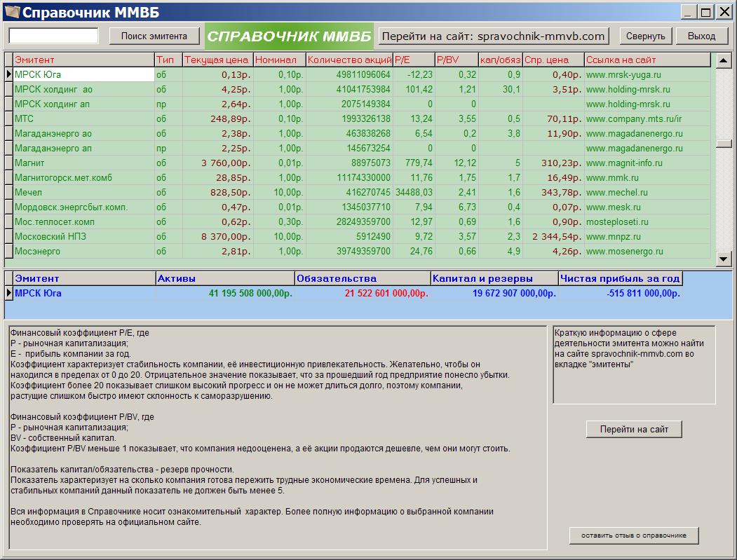Click the Капитал и резервы column header

(x=494, y=278)
